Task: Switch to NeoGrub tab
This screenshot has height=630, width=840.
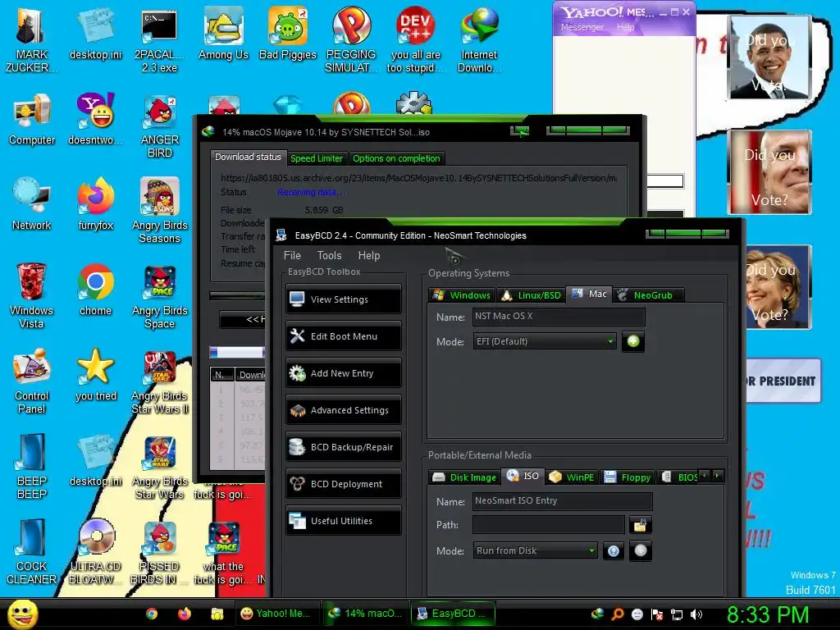Action: click(648, 295)
